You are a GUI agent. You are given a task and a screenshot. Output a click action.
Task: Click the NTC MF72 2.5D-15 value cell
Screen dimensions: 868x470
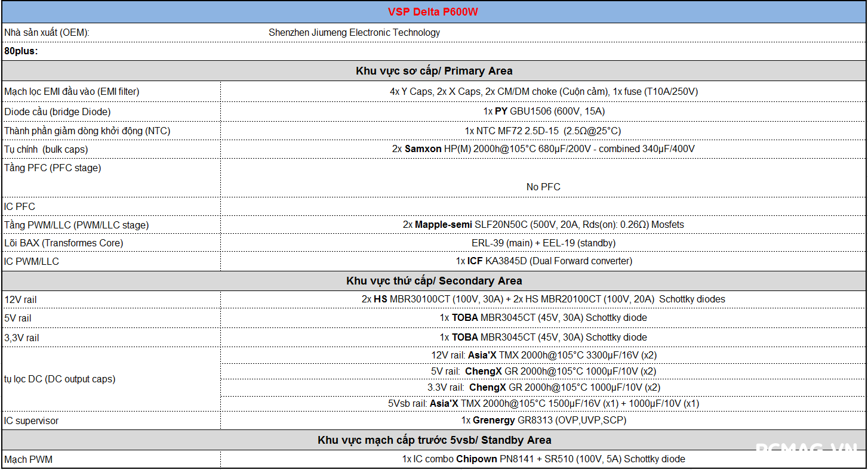[543, 131]
